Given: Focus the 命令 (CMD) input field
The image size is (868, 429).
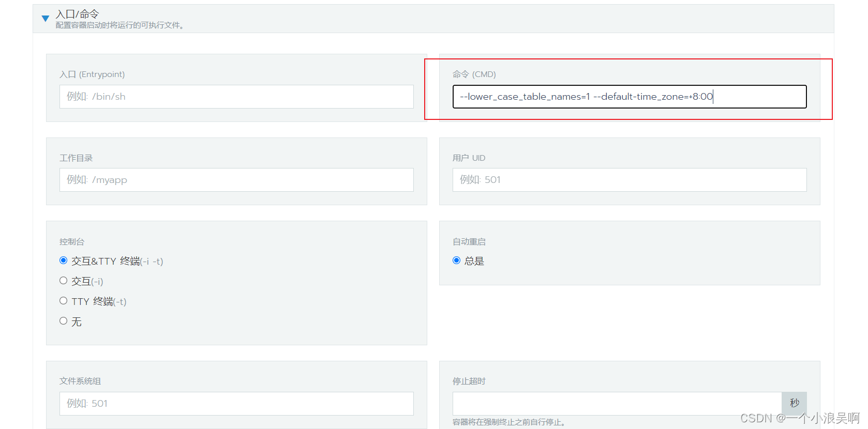Looking at the screenshot, I should tap(630, 97).
